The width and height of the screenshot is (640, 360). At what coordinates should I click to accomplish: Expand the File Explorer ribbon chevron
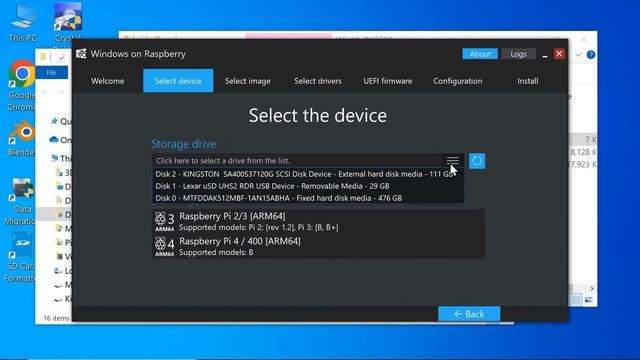578,55
